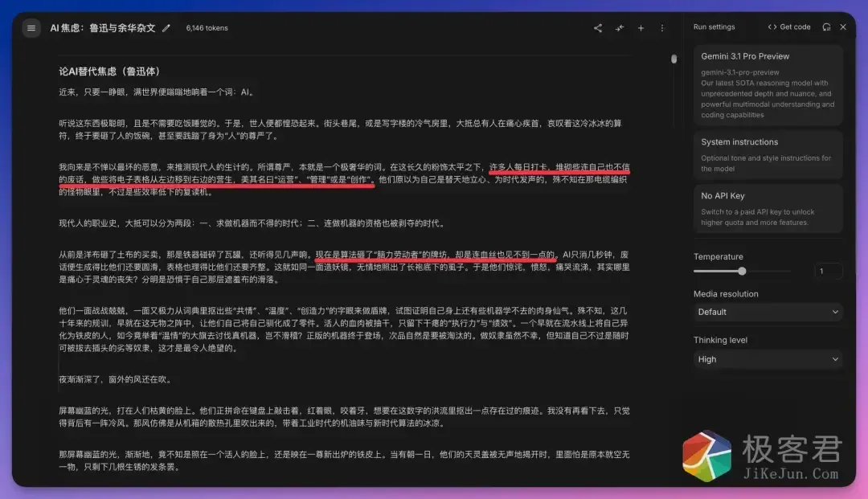Adjust the Temperature slider handle
Image resolution: width=868 pixels, height=499 pixels.
click(742, 271)
